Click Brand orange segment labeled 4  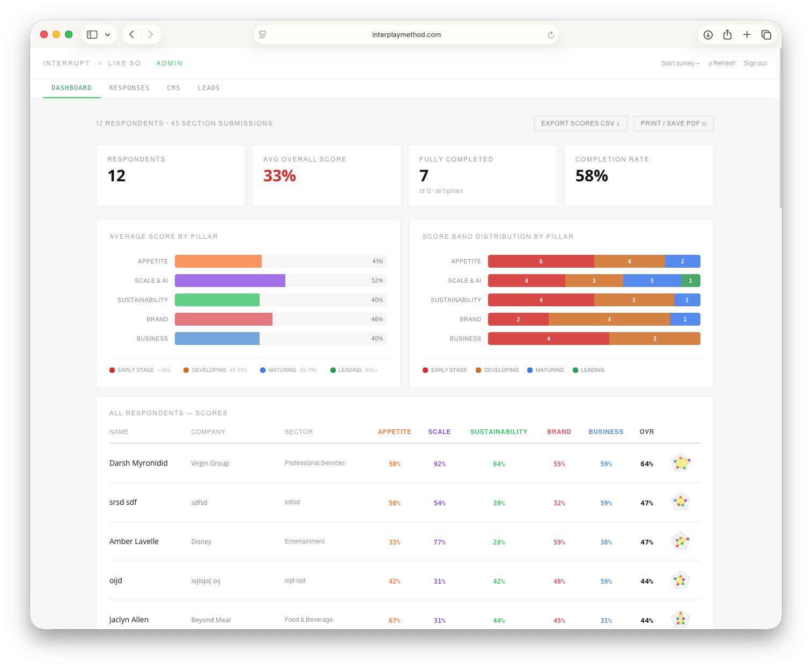pyautogui.click(x=609, y=319)
